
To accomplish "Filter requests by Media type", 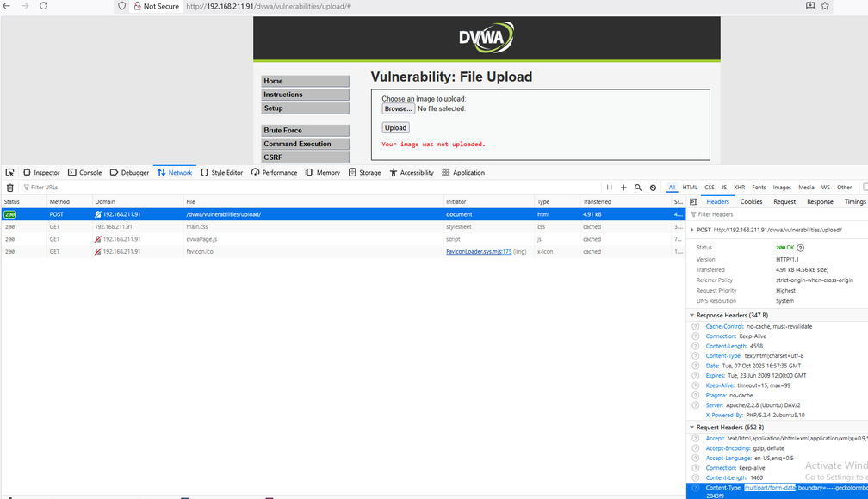I will click(x=806, y=188).
